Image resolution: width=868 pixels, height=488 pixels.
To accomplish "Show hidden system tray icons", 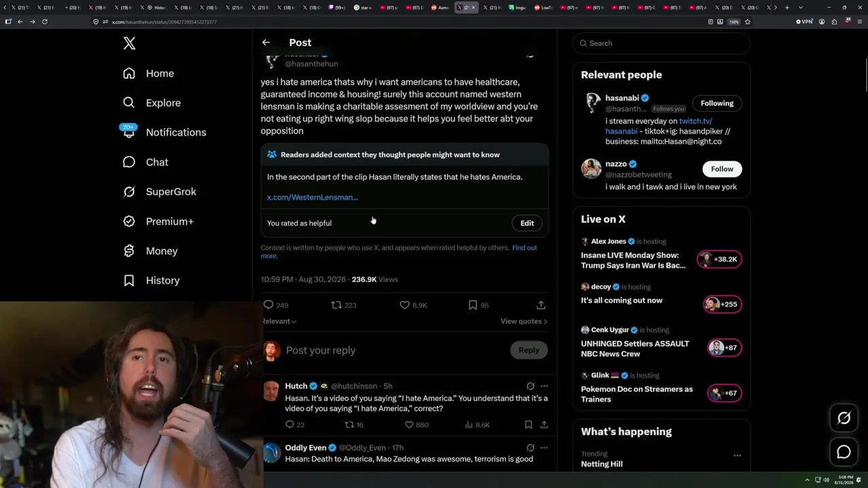I will [x=807, y=480].
